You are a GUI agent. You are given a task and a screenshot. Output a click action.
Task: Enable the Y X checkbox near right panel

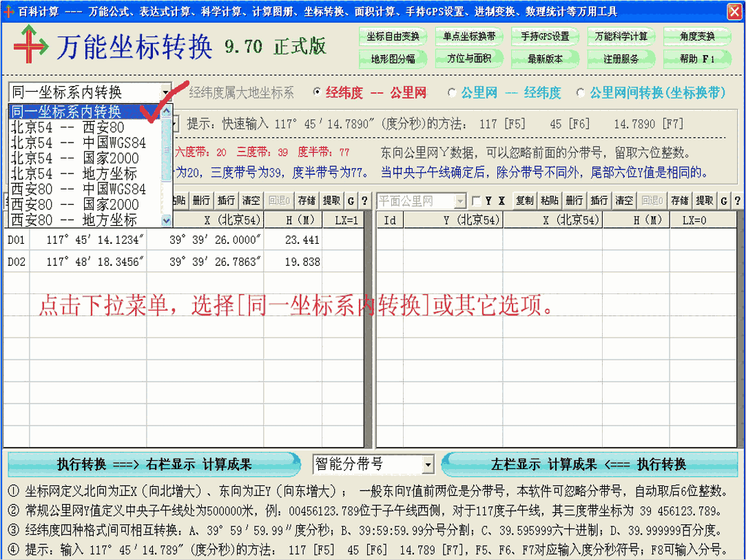pyautogui.click(x=476, y=200)
